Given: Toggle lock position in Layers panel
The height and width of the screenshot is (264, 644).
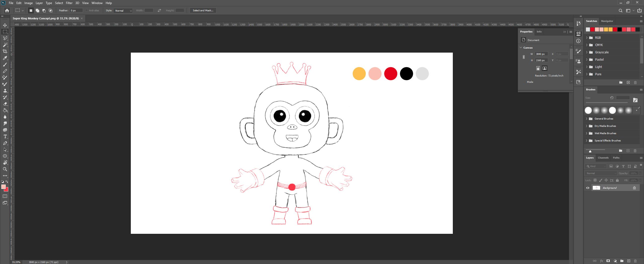Looking at the screenshot, I should tap(606, 180).
